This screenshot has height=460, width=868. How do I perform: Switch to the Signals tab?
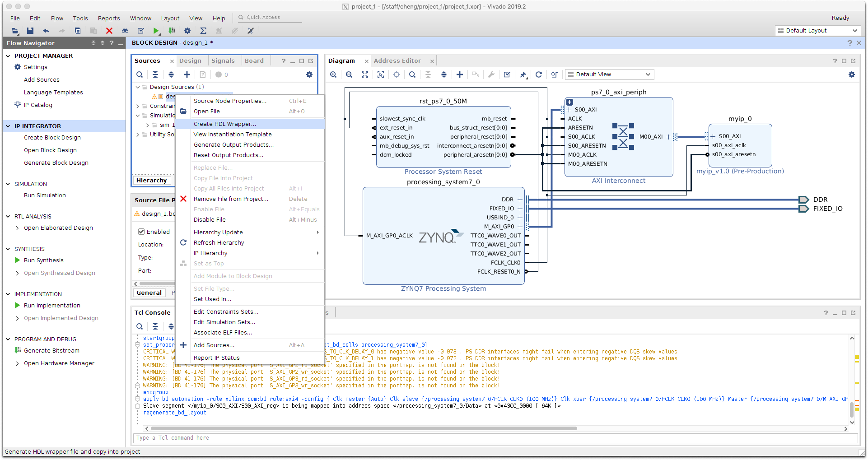[223, 61]
